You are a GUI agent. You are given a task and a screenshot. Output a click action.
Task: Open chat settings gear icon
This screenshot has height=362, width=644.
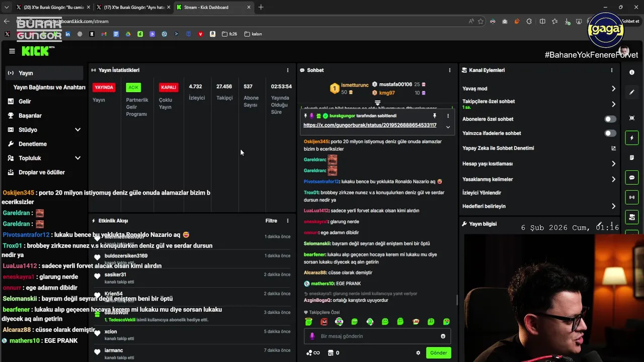point(418,353)
